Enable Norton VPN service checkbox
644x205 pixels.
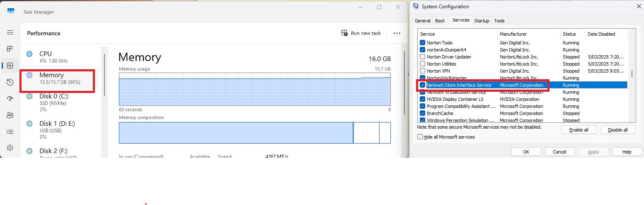(x=423, y=71)
